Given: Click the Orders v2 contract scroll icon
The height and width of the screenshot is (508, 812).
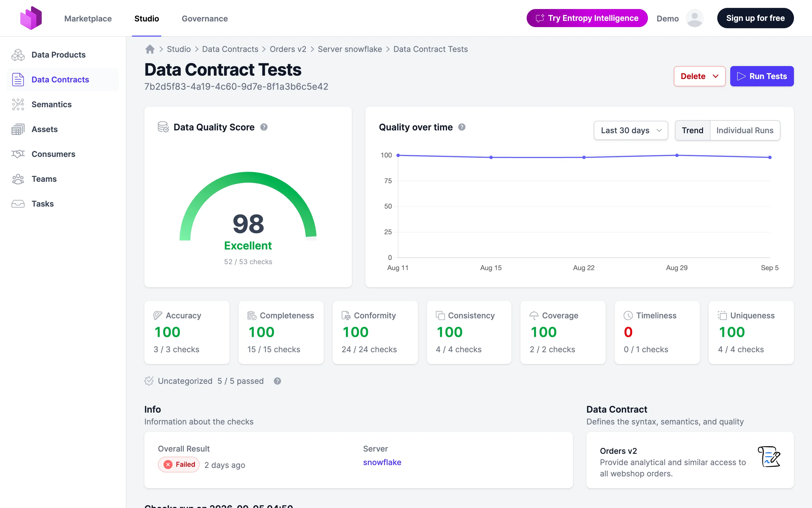Looking at the screenshot, I should pos(769,457).
